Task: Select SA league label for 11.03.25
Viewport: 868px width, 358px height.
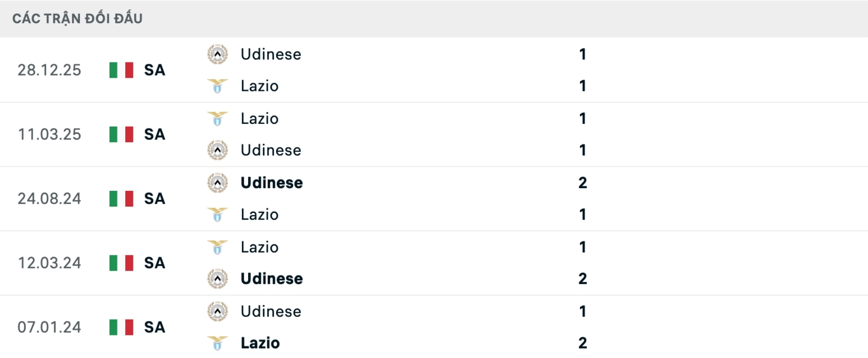Action: [155, 134]
